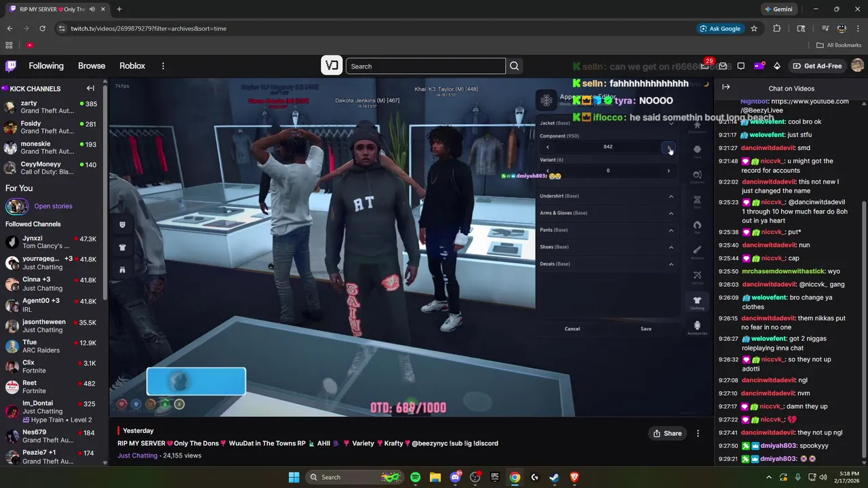Viewport: 868px width, 488px height.
Task: Click the Windows Start button
Action: tap(294, 477)
